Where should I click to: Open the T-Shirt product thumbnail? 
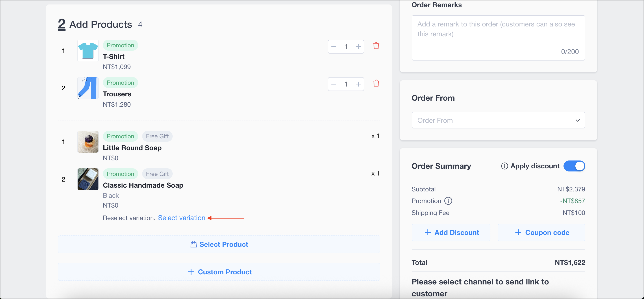coord(88,50)
